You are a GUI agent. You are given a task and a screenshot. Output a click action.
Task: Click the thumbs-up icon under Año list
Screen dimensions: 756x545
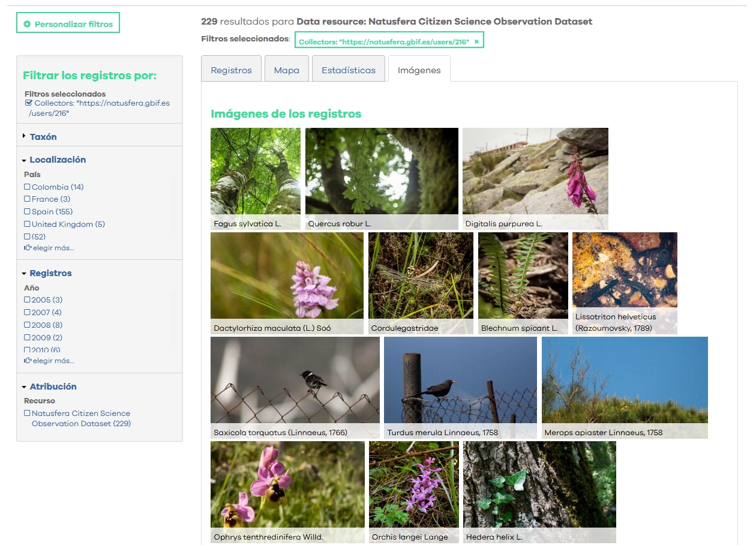coord(28,361)
